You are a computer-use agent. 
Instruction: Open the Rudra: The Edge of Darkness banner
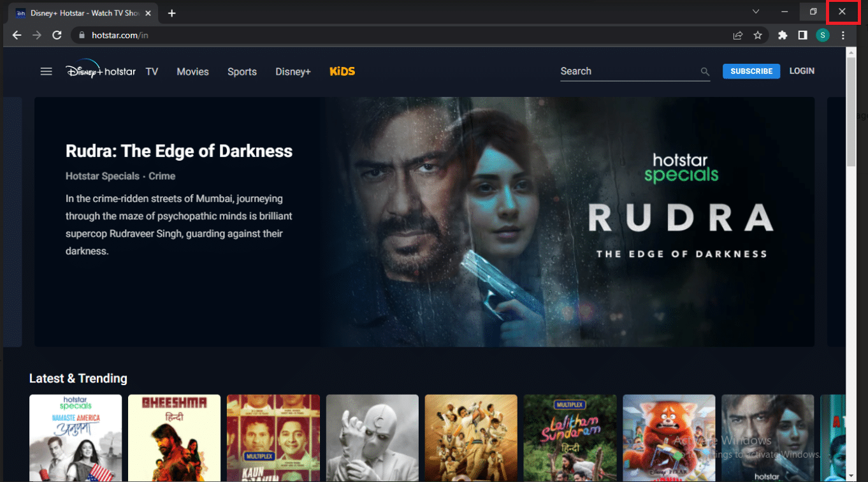[424, 222]
